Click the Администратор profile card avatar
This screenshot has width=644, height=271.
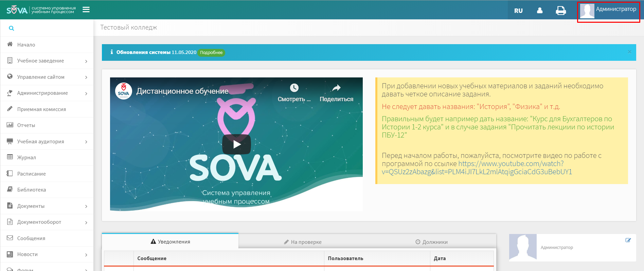click(523, 247)
